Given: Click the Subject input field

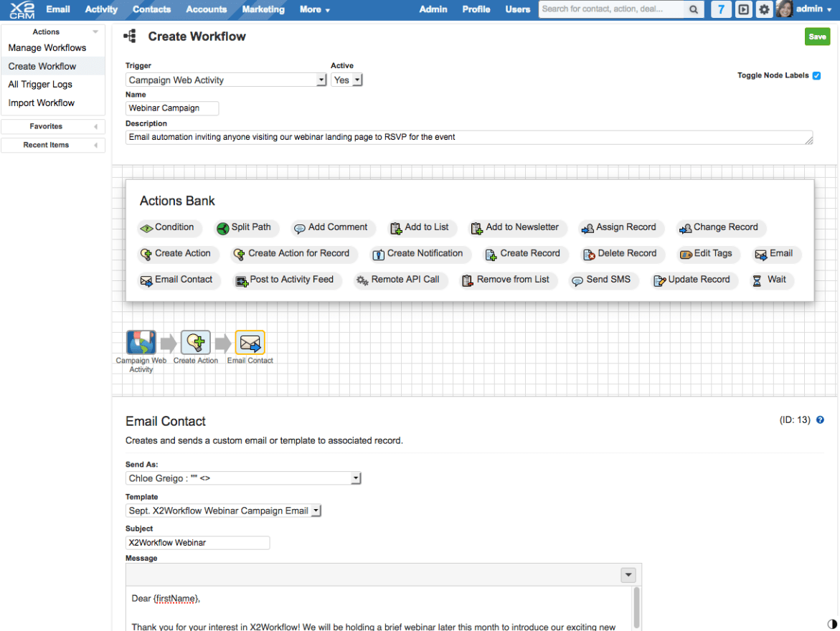Looking at the screenshot, I should click(x=198, y=543).
